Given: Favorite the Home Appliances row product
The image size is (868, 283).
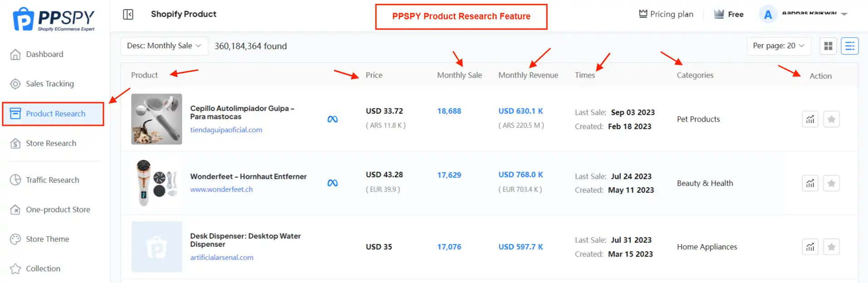Looking at the screenshot, I should tap(831, 247).
